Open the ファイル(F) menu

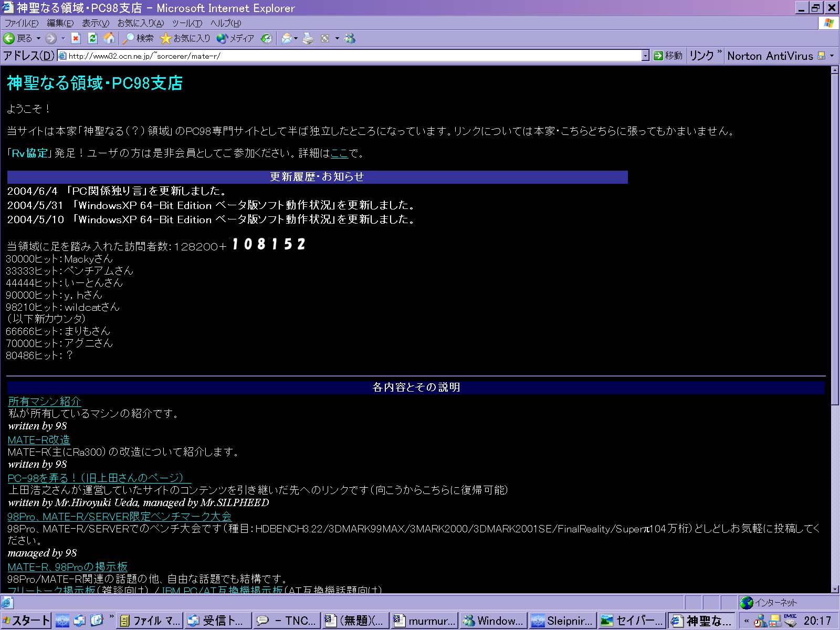coord(21,23)
